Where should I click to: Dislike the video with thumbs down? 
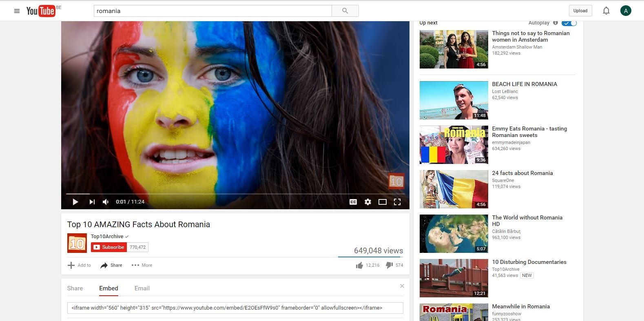tap(389, 266)
